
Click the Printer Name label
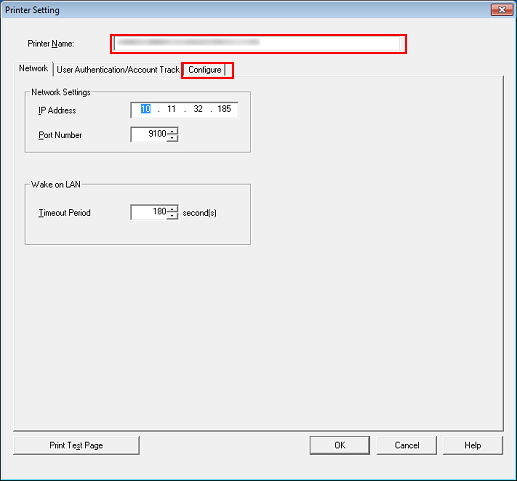tap(51, 44)
